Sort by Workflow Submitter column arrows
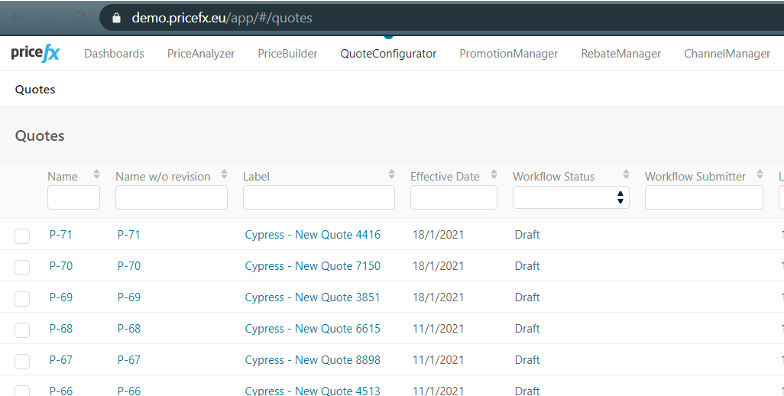Viewport: 784px width, 396px height. pyautogui.click(x=760, y=174)
